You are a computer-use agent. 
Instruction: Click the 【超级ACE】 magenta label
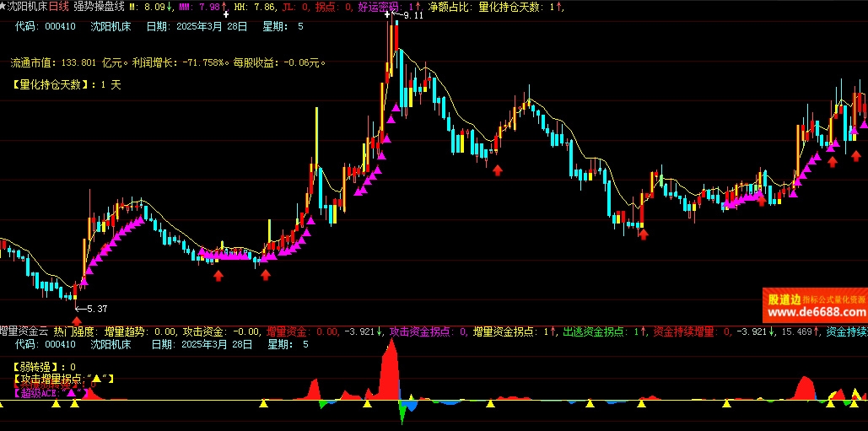pyautogui.click(x=40, y=392)
